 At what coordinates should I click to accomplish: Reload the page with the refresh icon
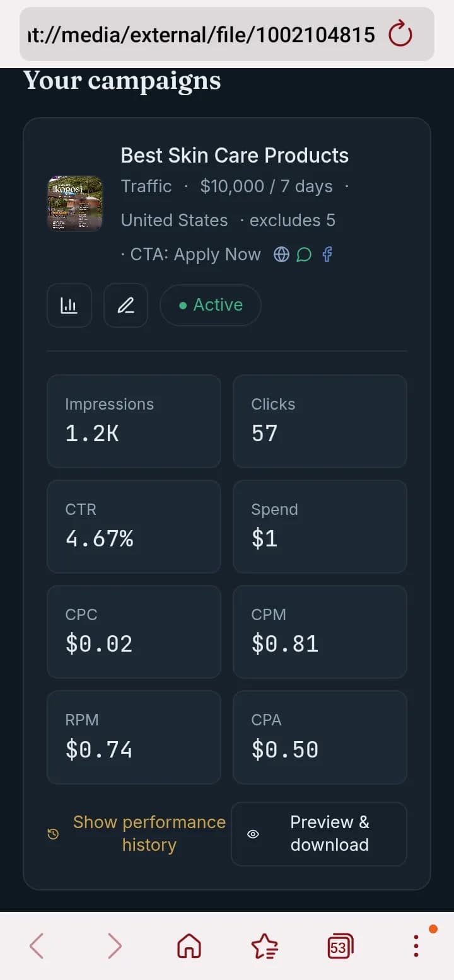click(x=400, y=34)
